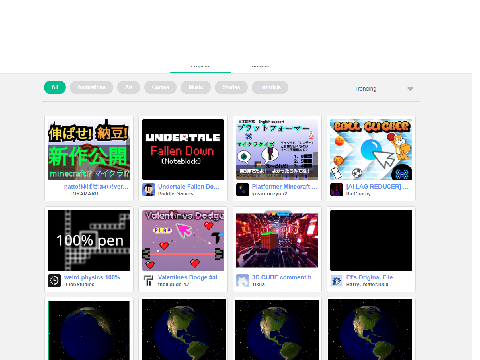Open the 3D cube project thumbnail
Viewport: 480px width, 360px height.
tap(277, 240)
